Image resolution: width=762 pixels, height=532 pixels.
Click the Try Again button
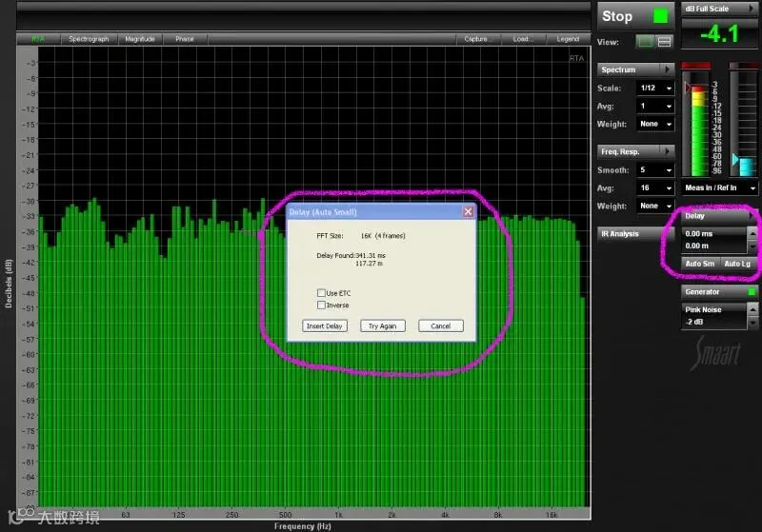383,325
